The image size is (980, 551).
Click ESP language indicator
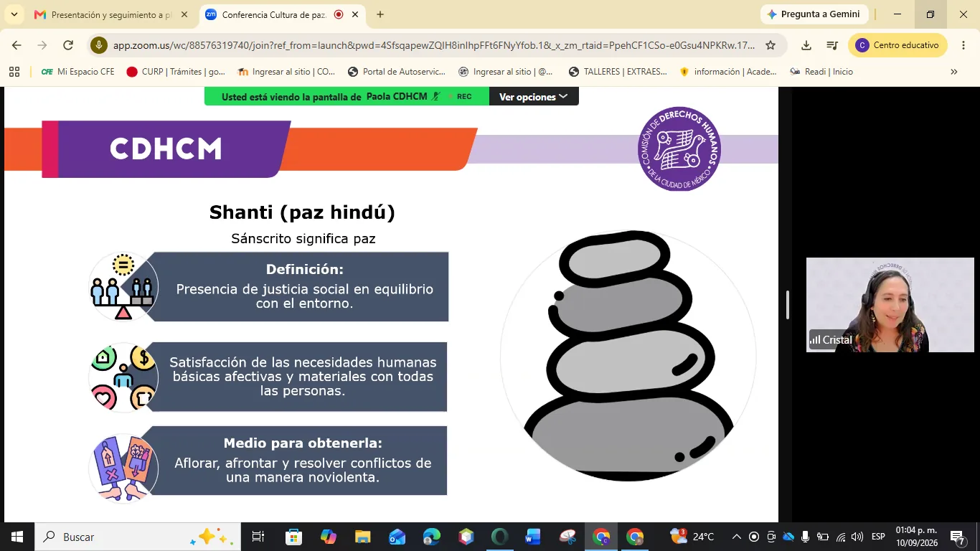[878, 537]
